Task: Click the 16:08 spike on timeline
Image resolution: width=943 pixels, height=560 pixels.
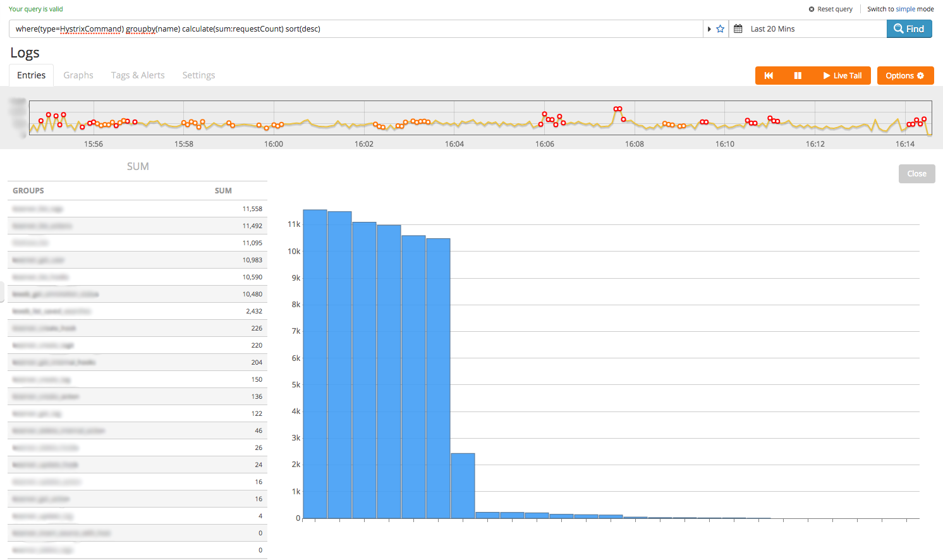Action: click(618, 109)
